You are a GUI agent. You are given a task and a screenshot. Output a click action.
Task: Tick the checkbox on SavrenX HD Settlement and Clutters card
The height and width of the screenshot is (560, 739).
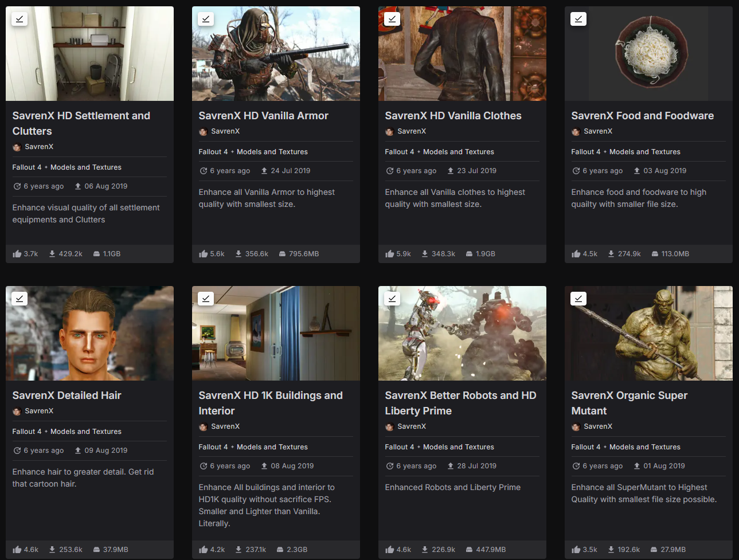19,19
